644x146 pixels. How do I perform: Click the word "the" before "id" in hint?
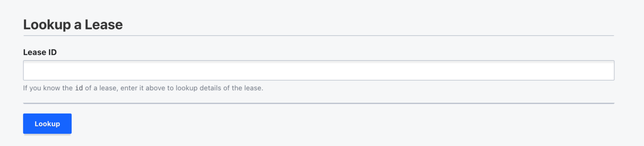(68, 88)
